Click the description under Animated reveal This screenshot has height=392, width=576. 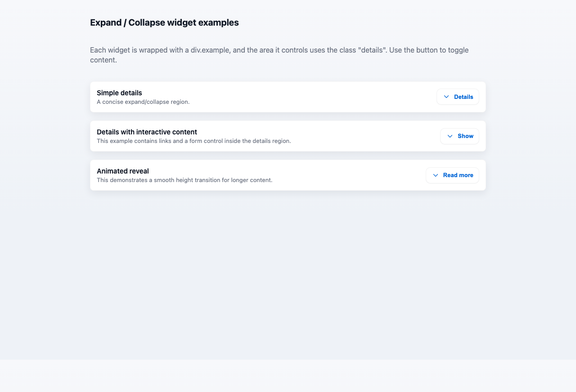[x=184, y=180]
